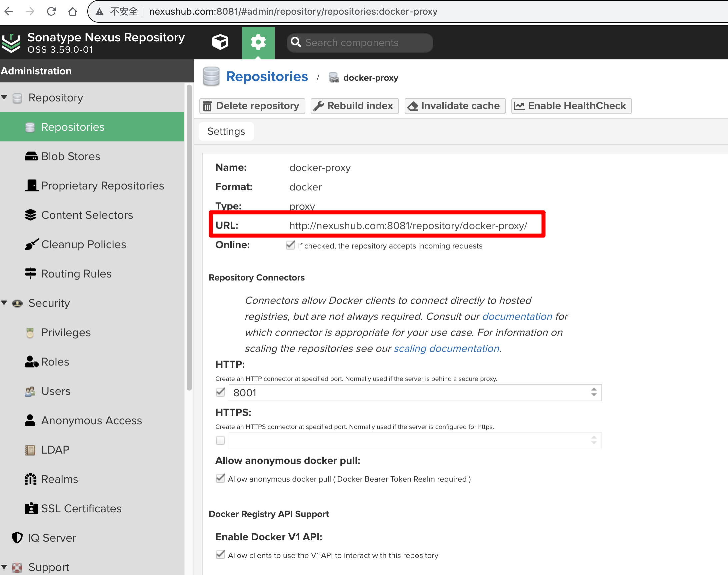
Task: Click the Proprietary Repositories door icon
Action: 32,185
